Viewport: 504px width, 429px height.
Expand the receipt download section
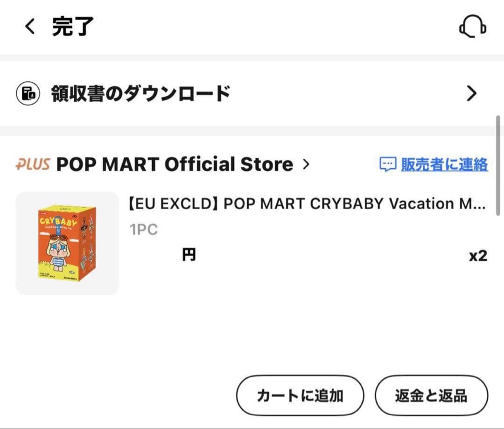click(140, 93)
